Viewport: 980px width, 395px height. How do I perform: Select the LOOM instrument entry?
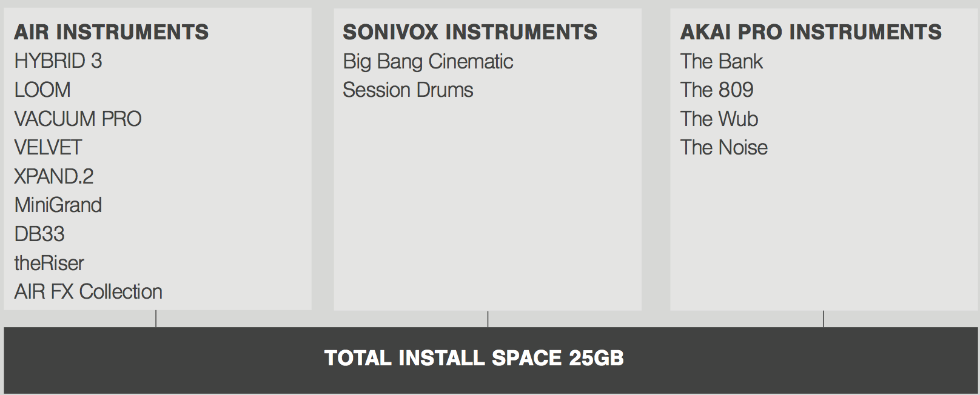[x=42, y=90]
